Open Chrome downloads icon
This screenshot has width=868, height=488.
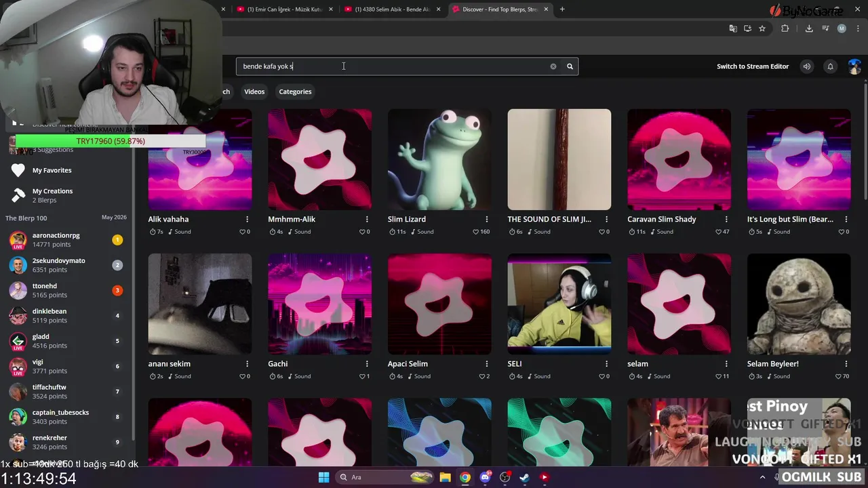tap(809, 28)
